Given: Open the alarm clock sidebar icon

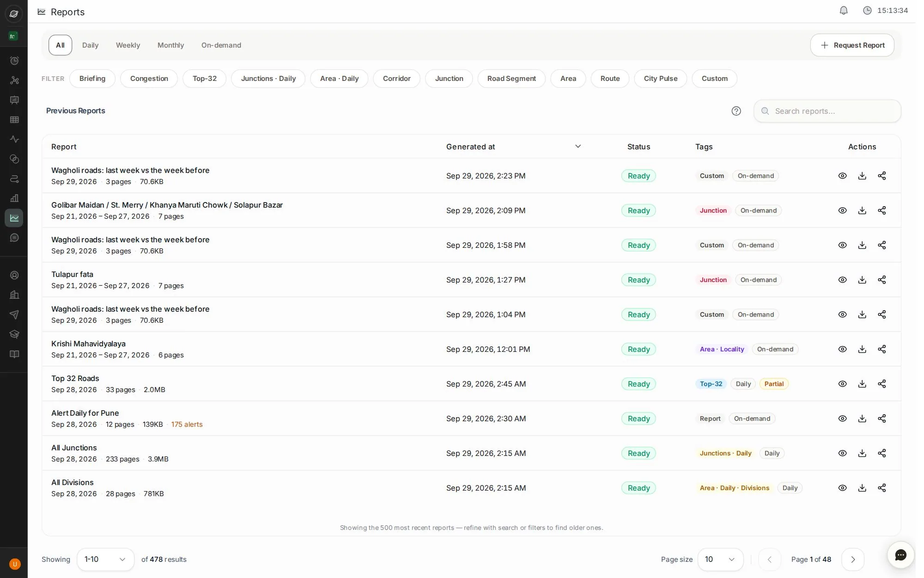Looking at the screenshot, I should (x=14, y=61).
